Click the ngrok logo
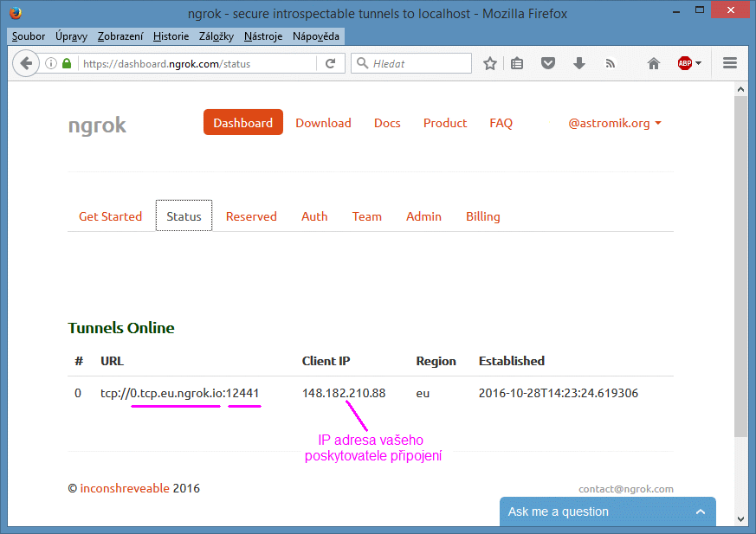Image resolution: width=756 pixels, height=534 pixels. (x=97, y=125)
